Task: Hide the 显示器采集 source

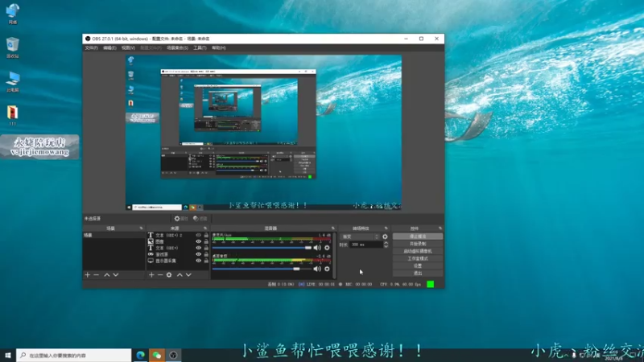Action: click(x=198, y=261)
